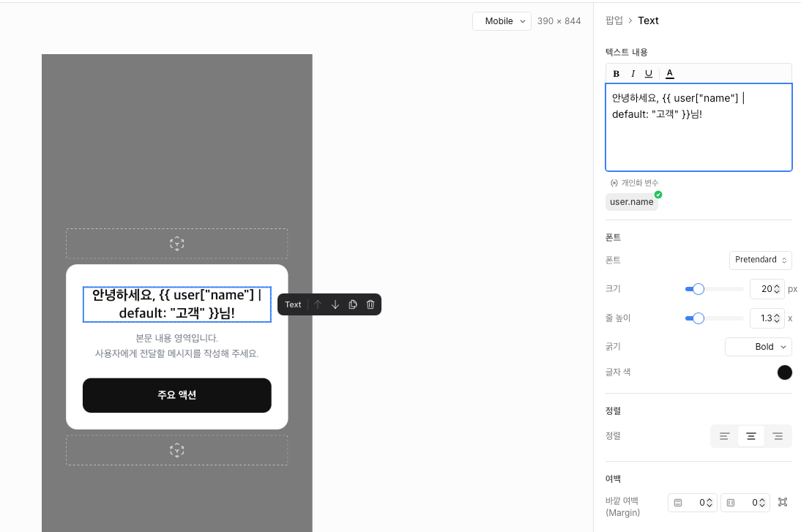Select the greeting heading text in preview

(176, 304)
